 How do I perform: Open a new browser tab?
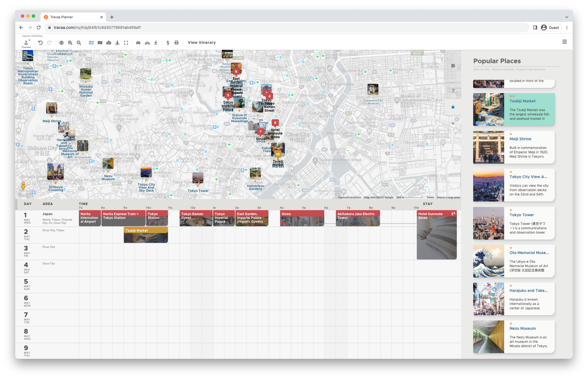click(x=112, y=17)
